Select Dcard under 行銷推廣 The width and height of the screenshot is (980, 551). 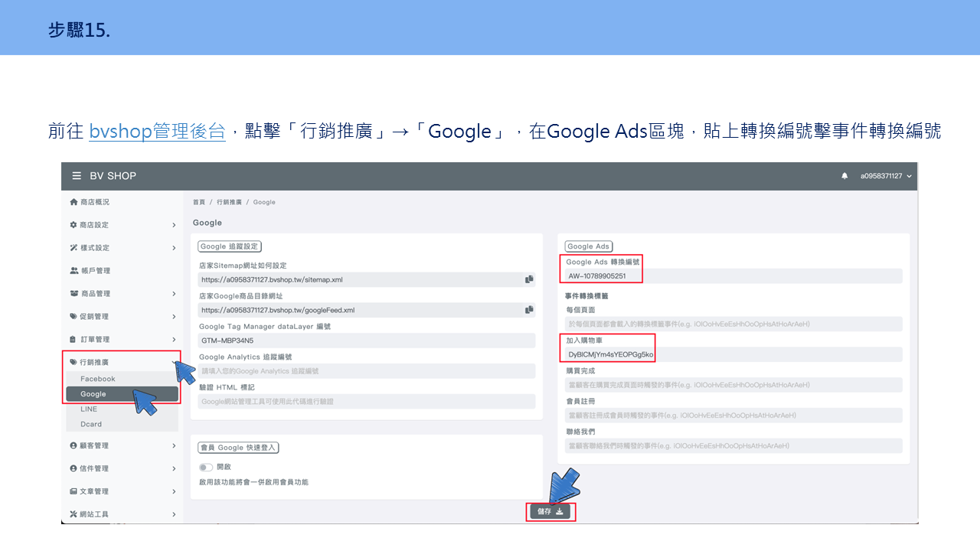[91, 424]
